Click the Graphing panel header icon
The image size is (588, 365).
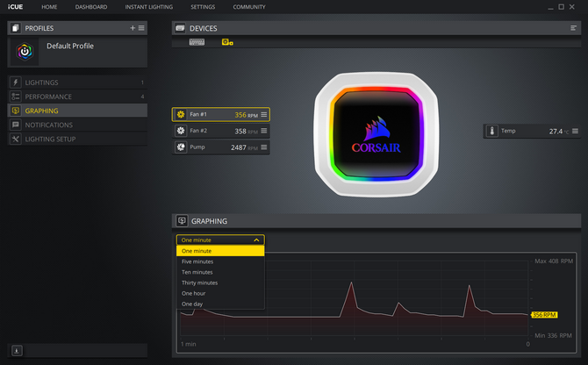coord(182,221)
